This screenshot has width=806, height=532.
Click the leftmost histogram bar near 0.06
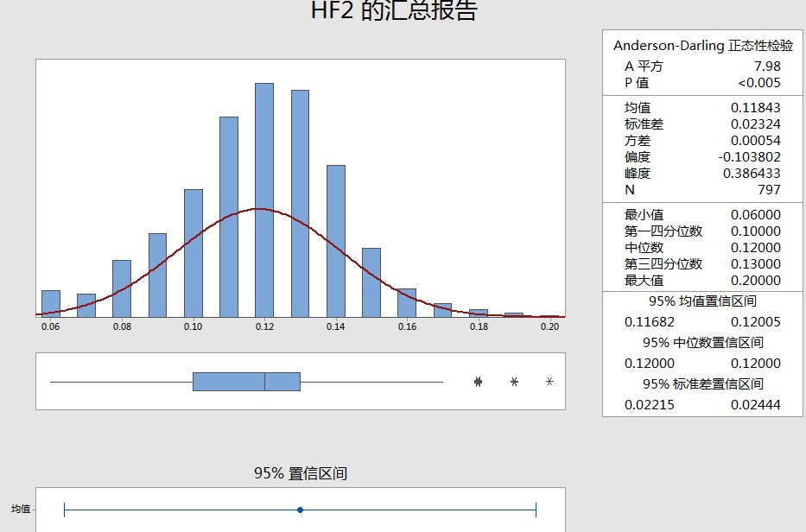(51, 304)
